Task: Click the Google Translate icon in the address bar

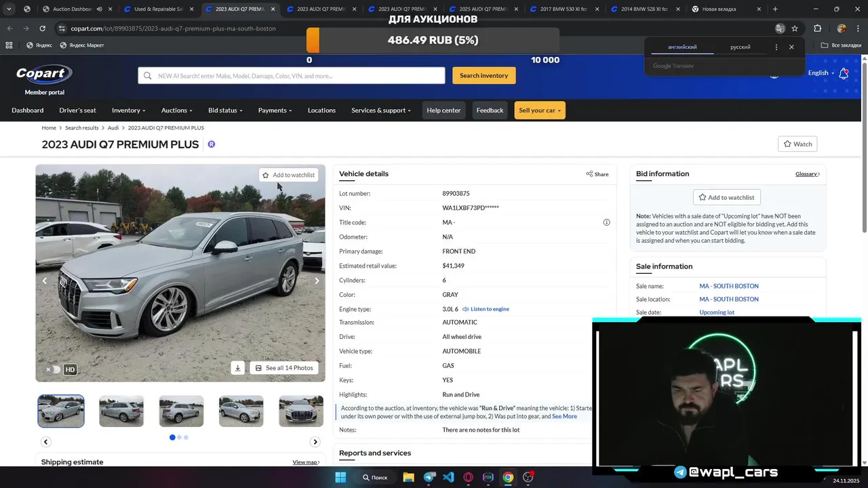Action: point(780,28)
